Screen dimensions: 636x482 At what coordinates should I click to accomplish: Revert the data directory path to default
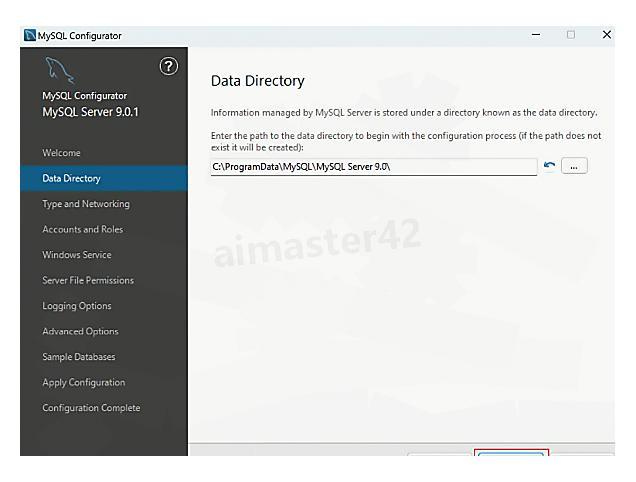click(x=549, y=166)
